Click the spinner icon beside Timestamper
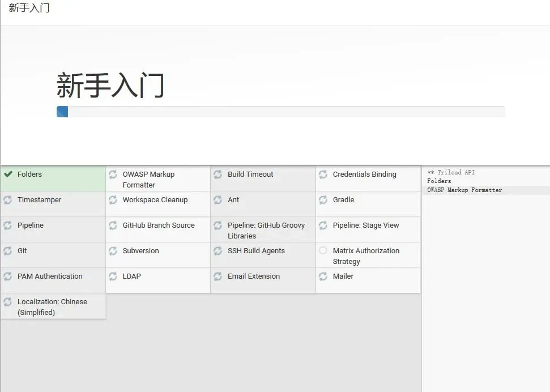The width and height of the screenshot is (550, 392). pos(7,199)
